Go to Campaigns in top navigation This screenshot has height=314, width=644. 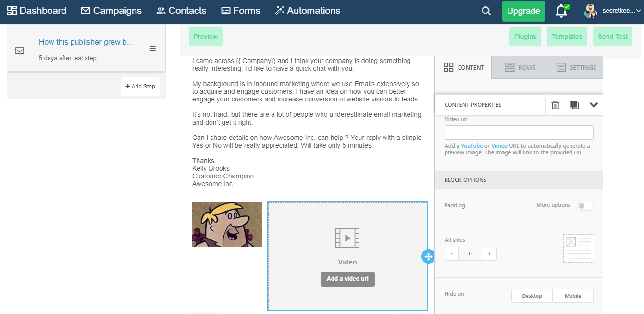pyautogui.click(x=111, y=11)
